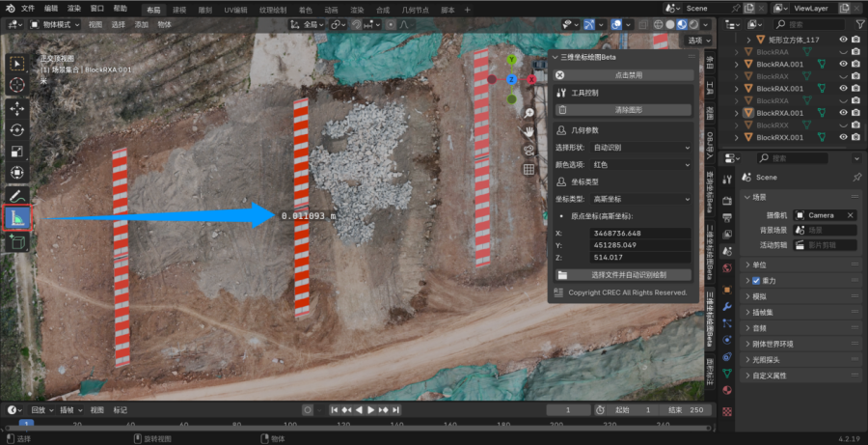Enable the 重力 (gravity) checkbox
This screenshot has height=445, width=868.
pyautogui.click(x=756, y=281)
